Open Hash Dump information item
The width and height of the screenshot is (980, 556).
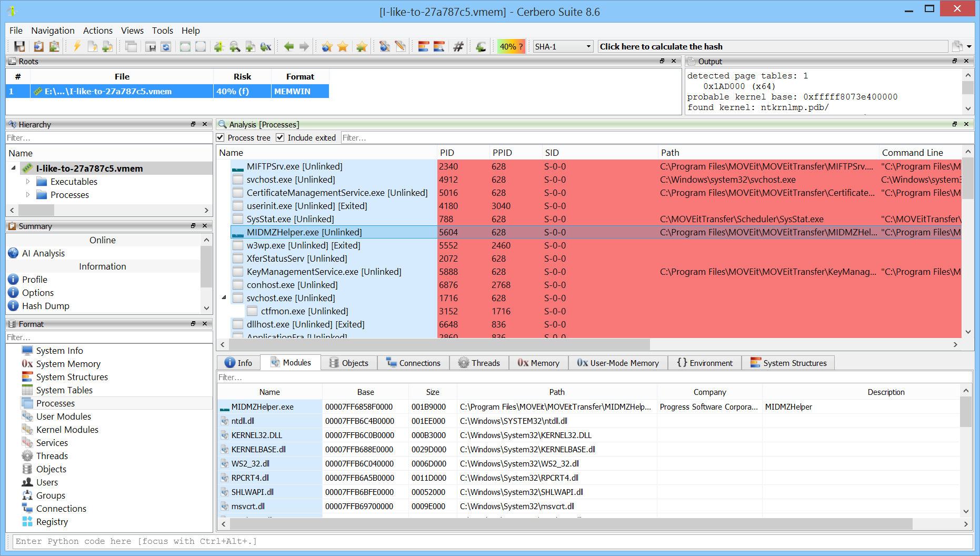click(x=45, y=306)
